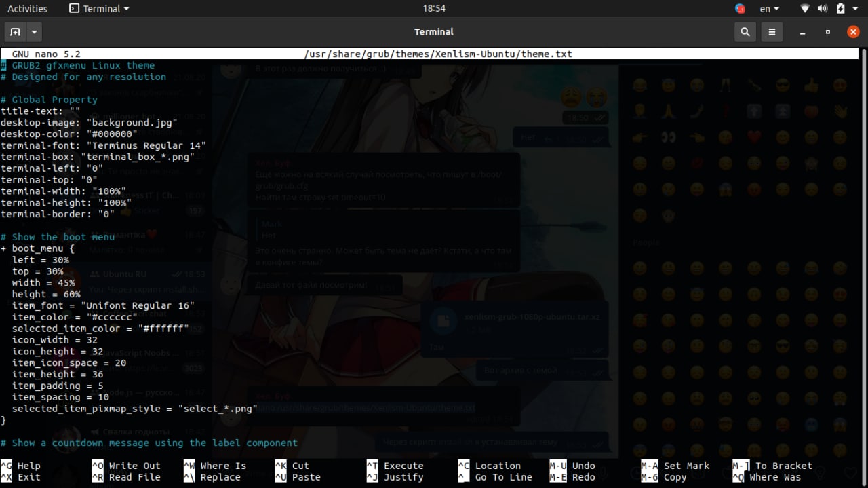This screenshot has width=868, height=488.
Task: Click the Wi-Fi network status icon
Action: [x=805, y=9]
